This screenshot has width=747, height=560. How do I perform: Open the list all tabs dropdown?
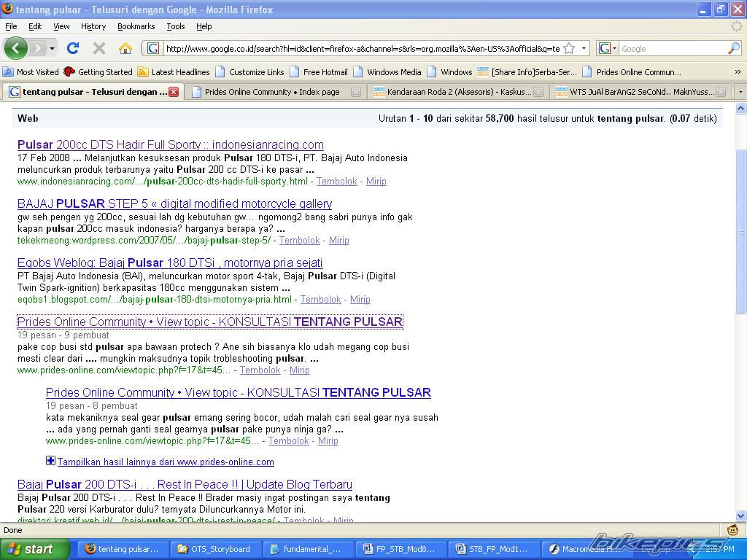point(740,91)
